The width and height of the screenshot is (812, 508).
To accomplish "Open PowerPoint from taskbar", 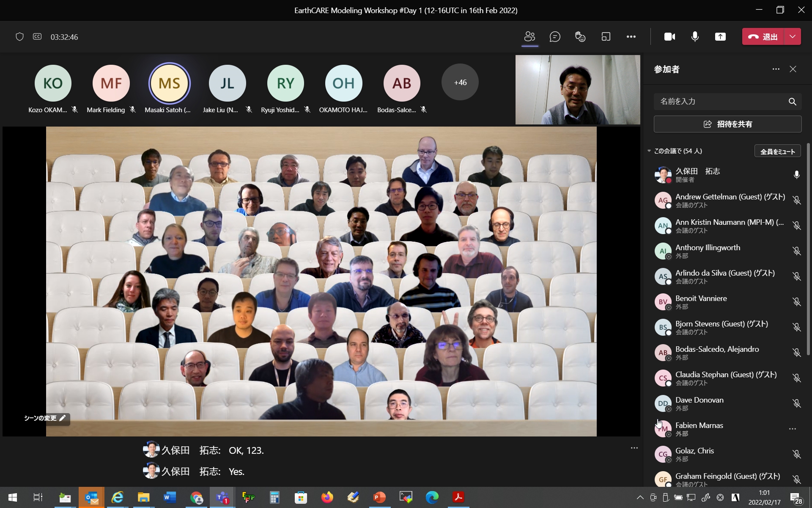I will click(x=379, y=497).
